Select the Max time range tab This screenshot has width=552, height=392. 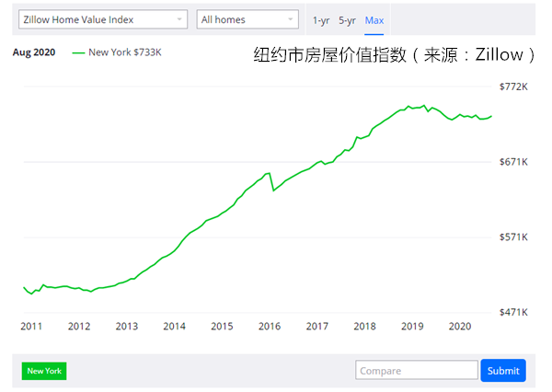374,20
